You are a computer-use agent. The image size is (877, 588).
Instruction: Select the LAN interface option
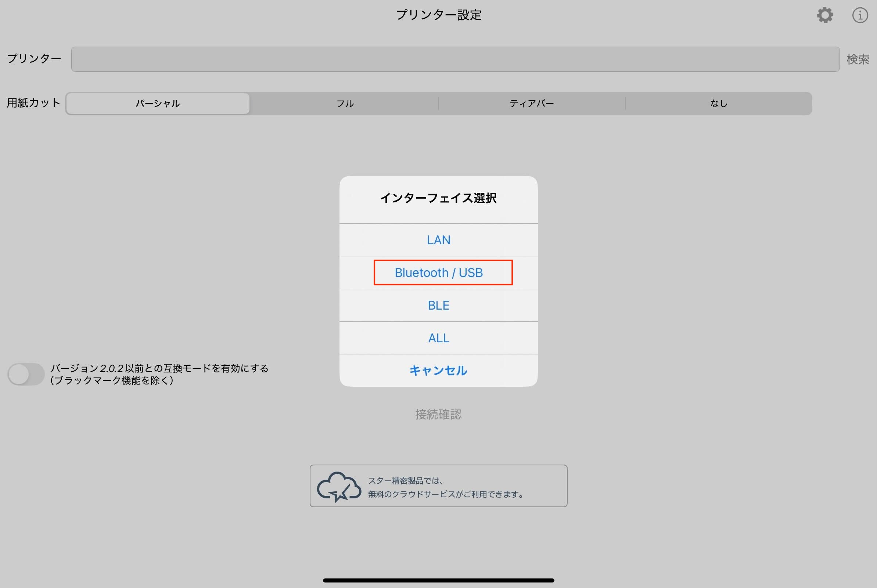[x=439, y=239]
